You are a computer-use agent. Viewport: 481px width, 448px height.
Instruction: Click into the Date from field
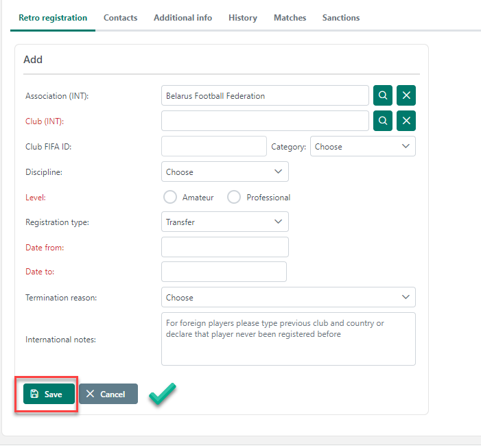(x=224, y=247)
